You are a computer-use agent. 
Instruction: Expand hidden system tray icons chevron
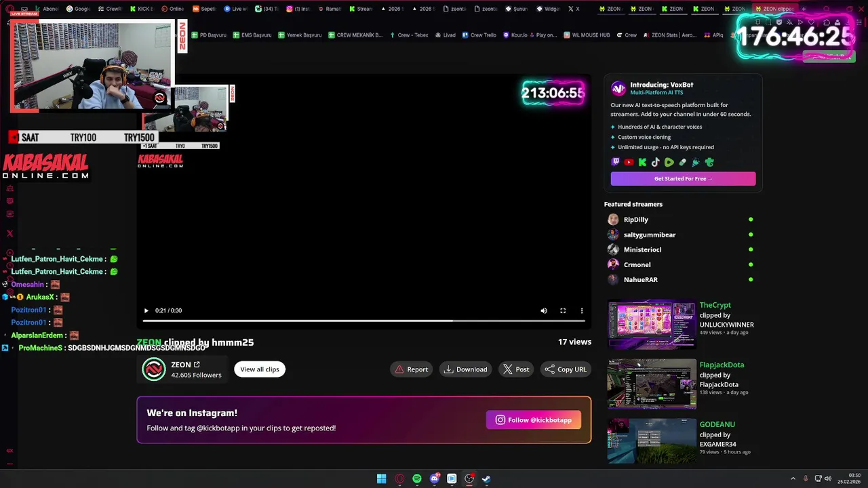tap(793, 479)
